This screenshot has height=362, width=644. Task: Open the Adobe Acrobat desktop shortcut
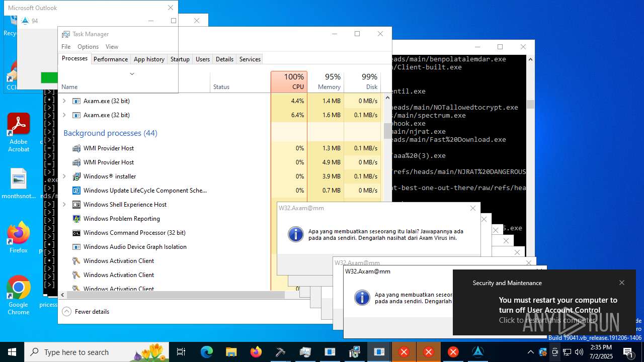(x=19, y=132)
